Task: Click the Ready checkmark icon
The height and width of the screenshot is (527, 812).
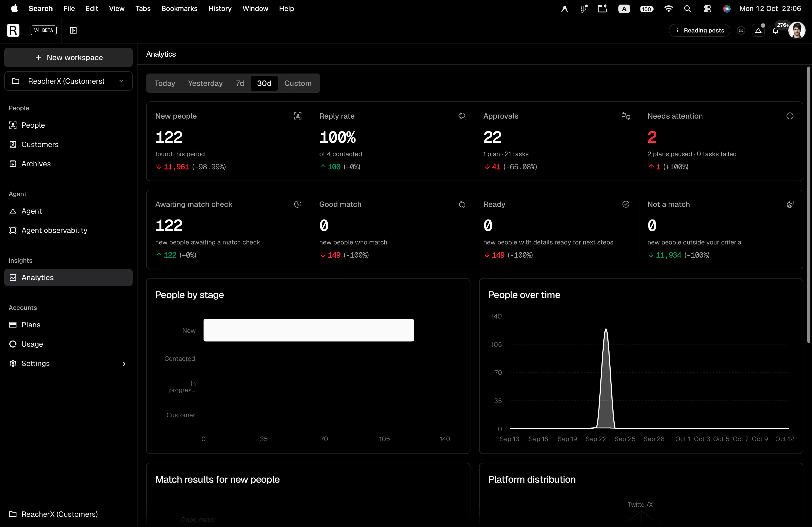Action: pos(626,204)
